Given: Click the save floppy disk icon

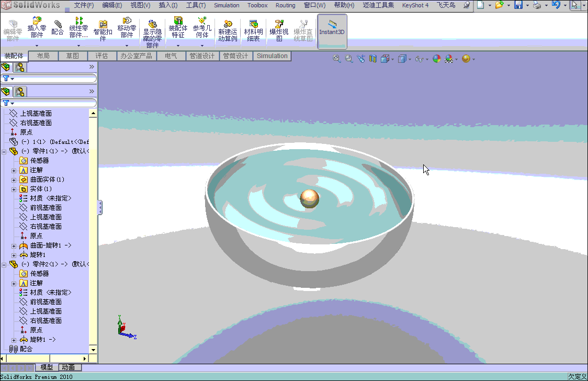Looking at the screenshot, I should 518,5.
